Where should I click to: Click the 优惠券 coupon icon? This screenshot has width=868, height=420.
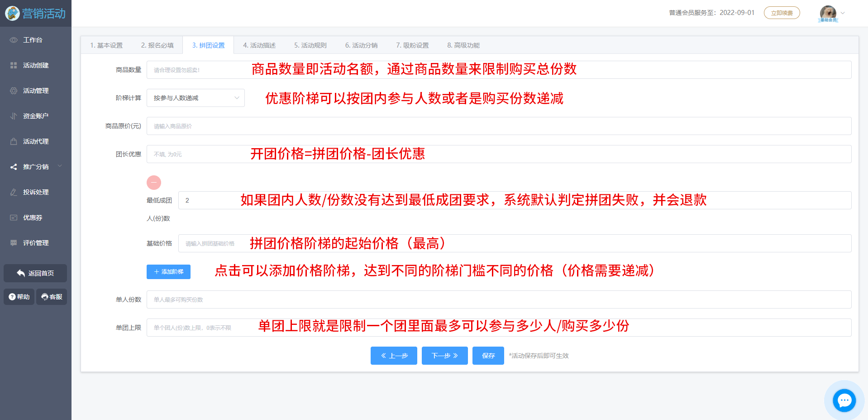pyautogui.click(x=14, y=217)
